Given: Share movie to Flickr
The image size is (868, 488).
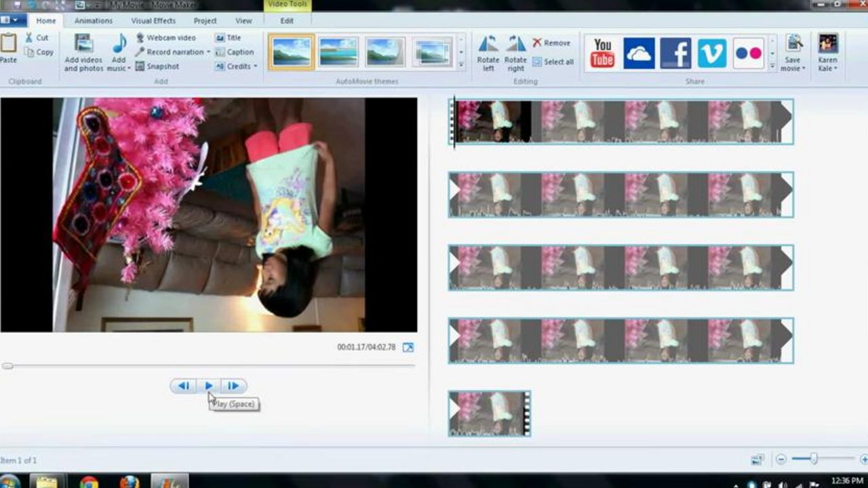Looking at the screenshot, I should [x=749, y=53].
